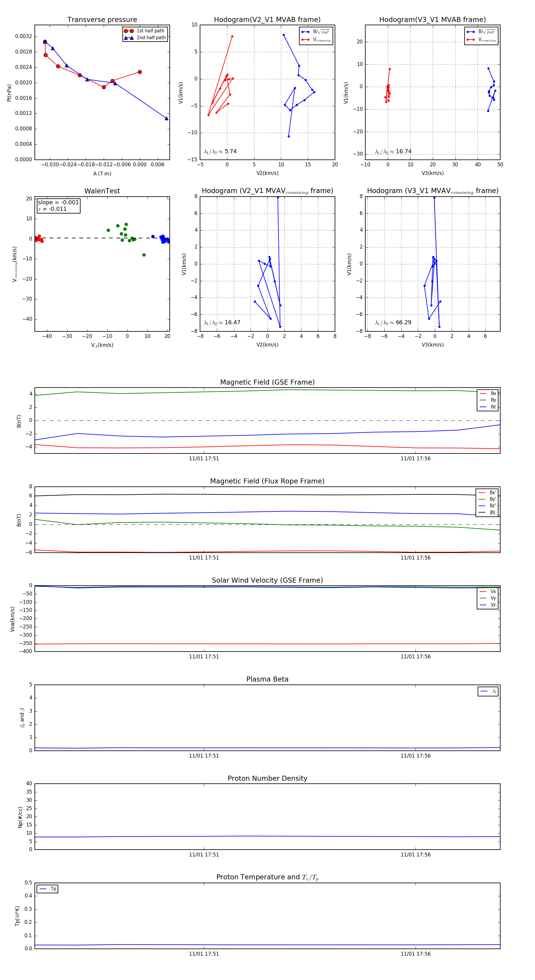The image size is (535, 980).
Task: Click the Transverse pressure plot title
Action: pyautogui.click(x=102, y=20)
